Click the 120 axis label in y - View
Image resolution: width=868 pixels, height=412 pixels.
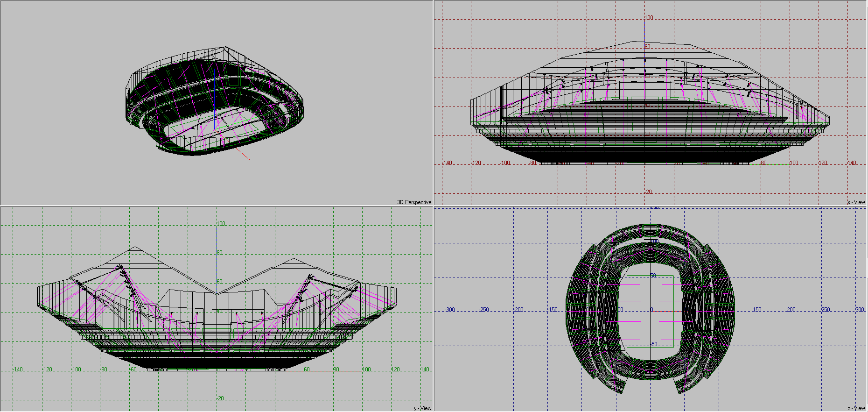coord(395,369)
